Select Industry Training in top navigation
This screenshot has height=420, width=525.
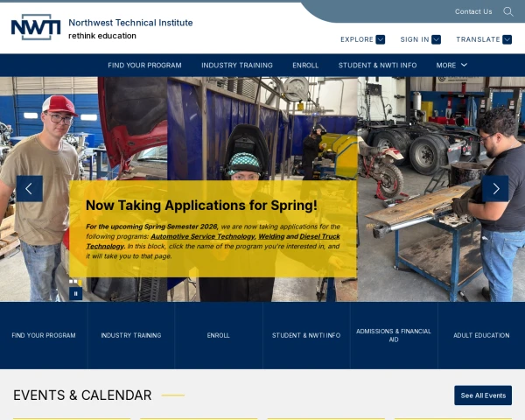(x=236, y=65)
